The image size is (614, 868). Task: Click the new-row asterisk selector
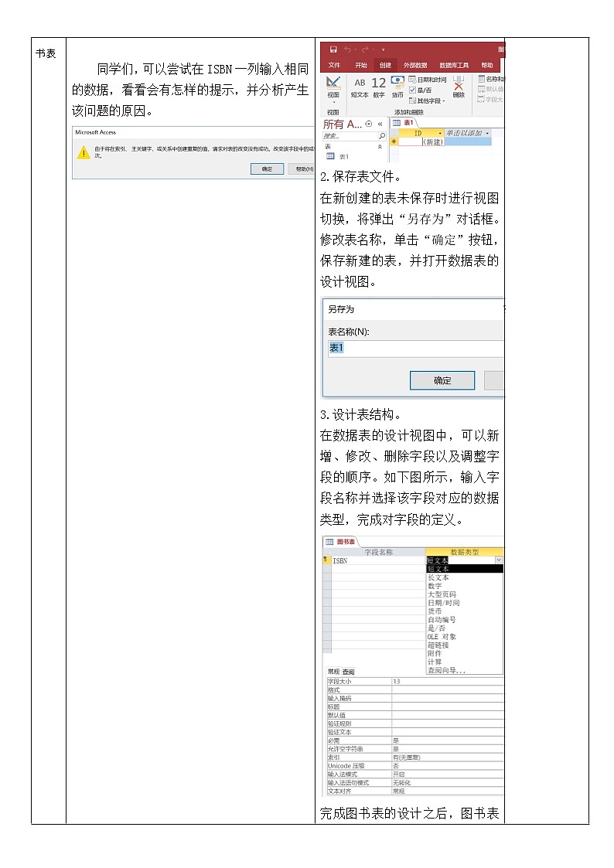click(394, 141)
